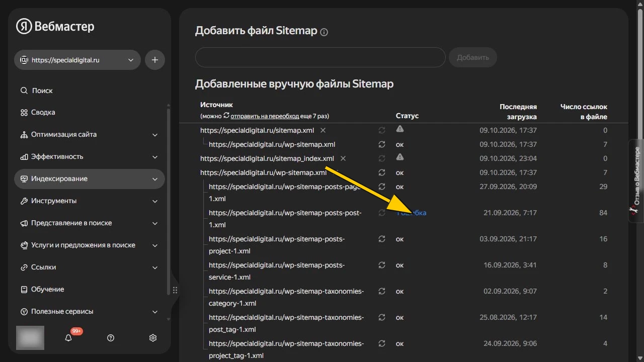The width and height of the screenshot is (644, 362).
Task: Click the refresh icon for wp-sitemap-posts-project-1.xml
Action: point(382,239)
